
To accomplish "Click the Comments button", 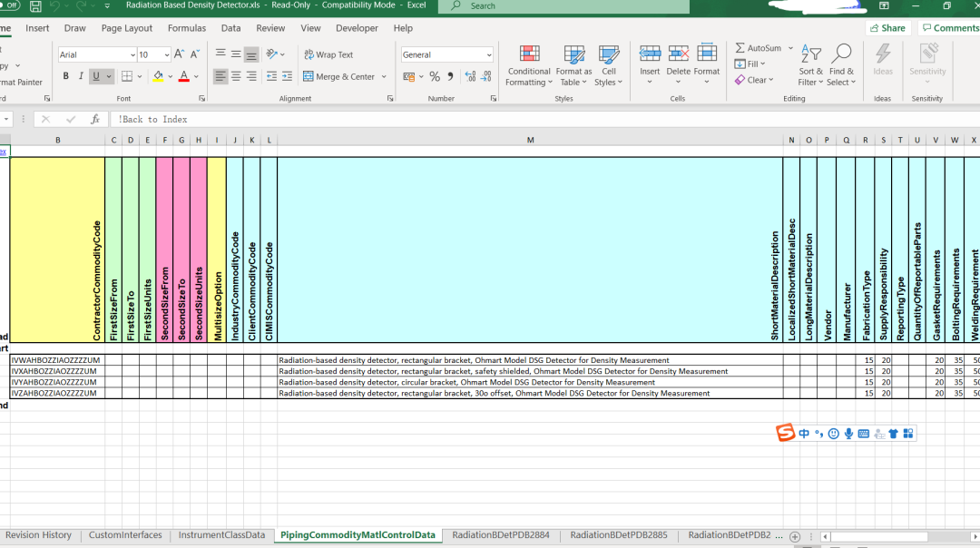I will tap(950, 28).
